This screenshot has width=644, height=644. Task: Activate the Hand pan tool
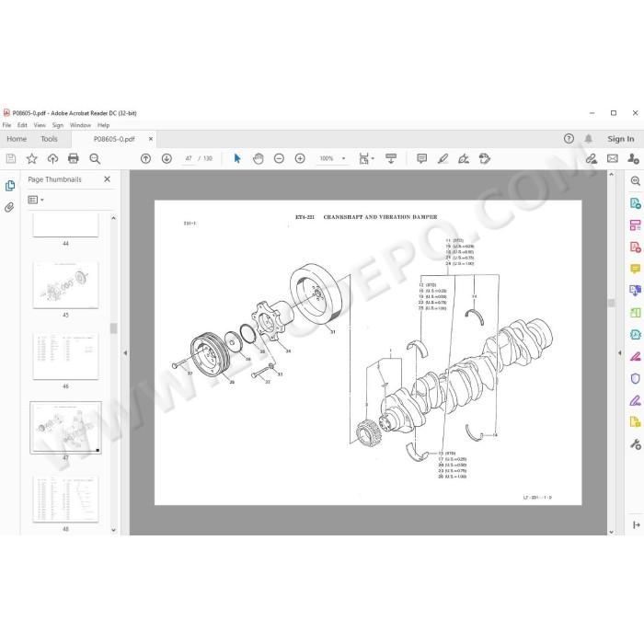[x=258, y=158]
